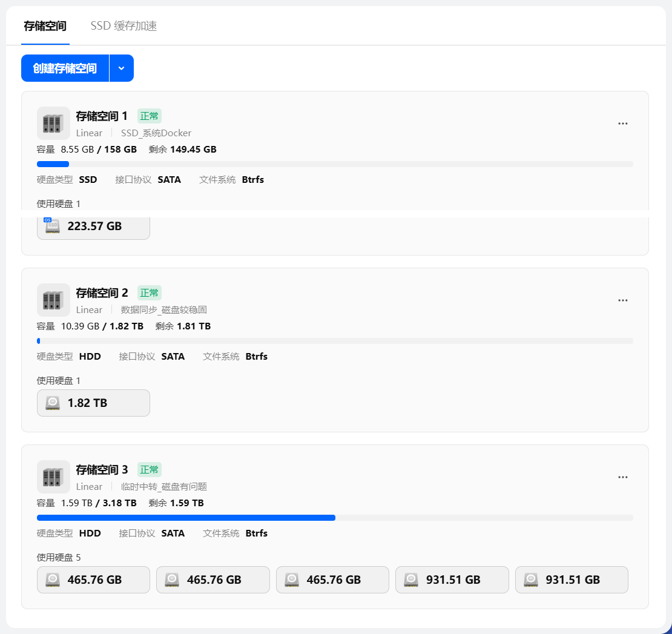Click the storage pool icon for 存储空间 2
Image resolution: width=672 pixels, height=634 pixels.
click(x=53, y=300)
